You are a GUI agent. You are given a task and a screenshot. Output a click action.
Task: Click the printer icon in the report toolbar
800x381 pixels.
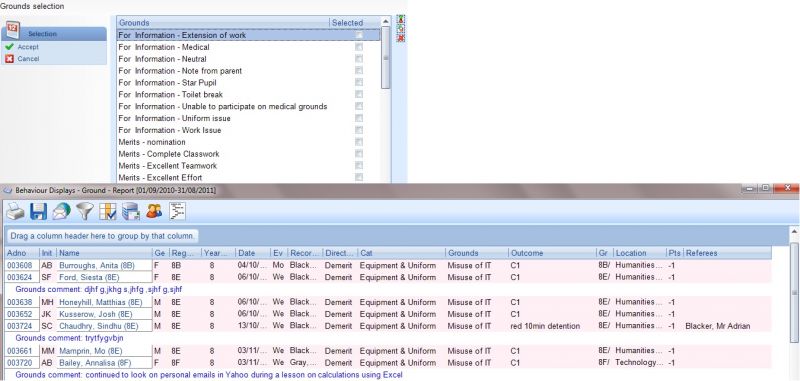(x=15, y=211)
